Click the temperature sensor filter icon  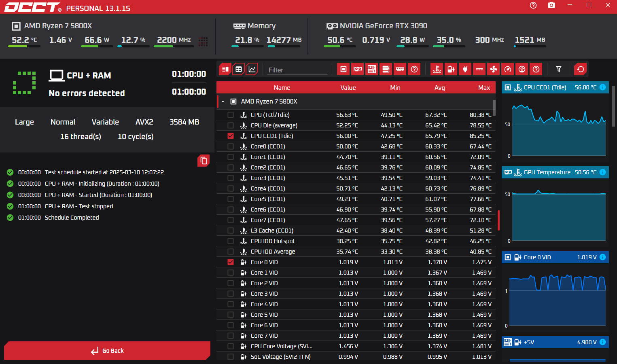point(437,69)
